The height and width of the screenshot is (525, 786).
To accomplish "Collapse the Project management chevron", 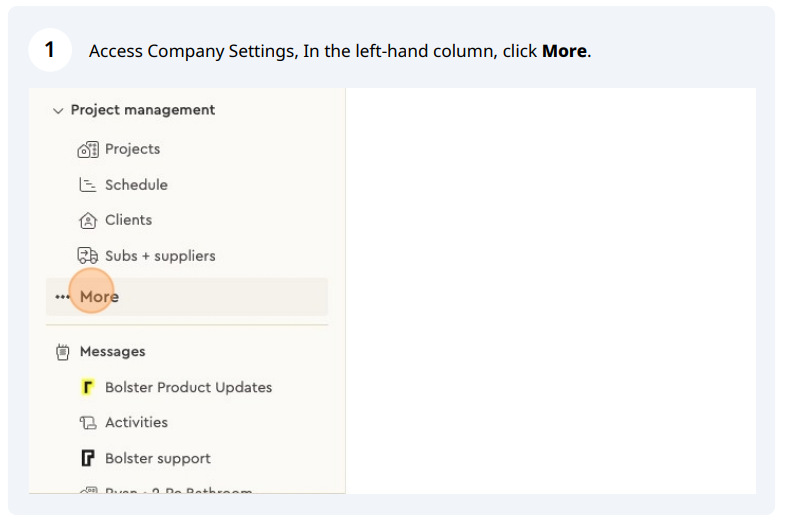I will (x=57, y=110).
